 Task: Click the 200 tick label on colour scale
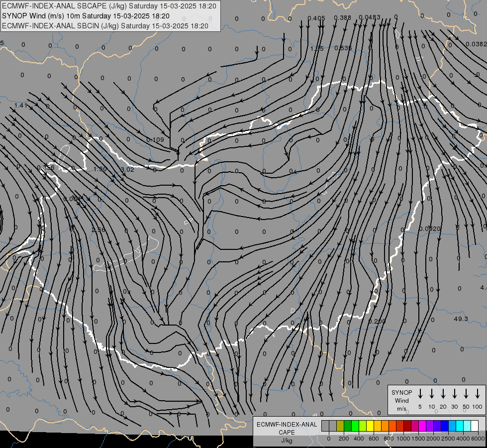(344, 439)
